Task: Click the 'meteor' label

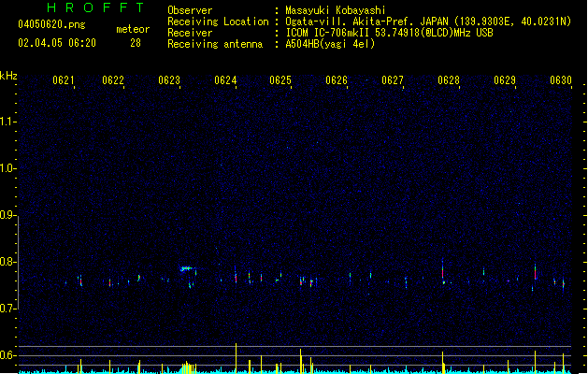Action: 133,29
